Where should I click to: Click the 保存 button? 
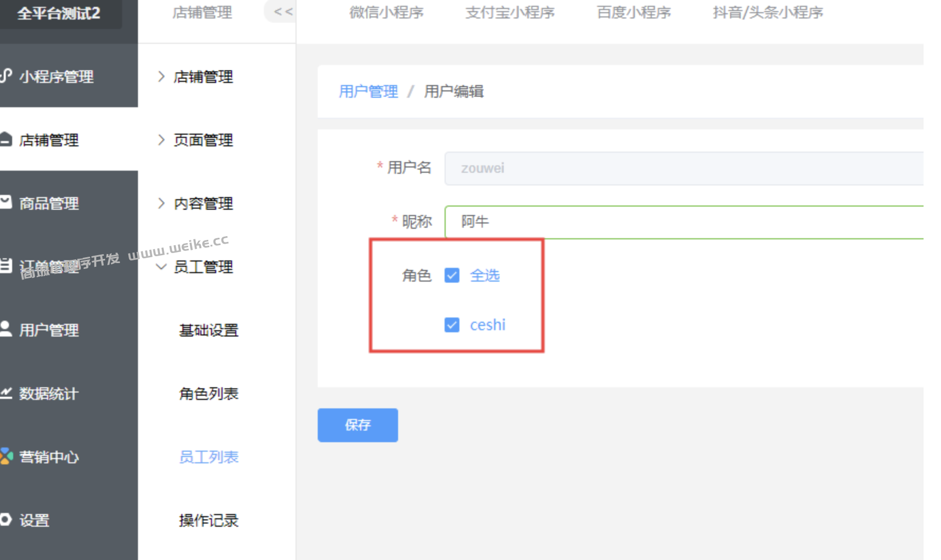point(358,425)
